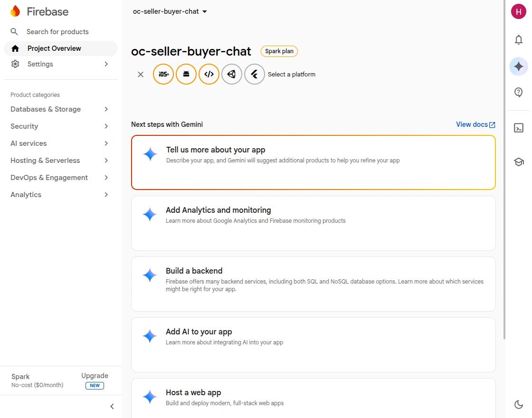The image size is (532, 418).
Task: Open the graduation cap learning icon
Action: pyautogui.click(x=518, y=162)
